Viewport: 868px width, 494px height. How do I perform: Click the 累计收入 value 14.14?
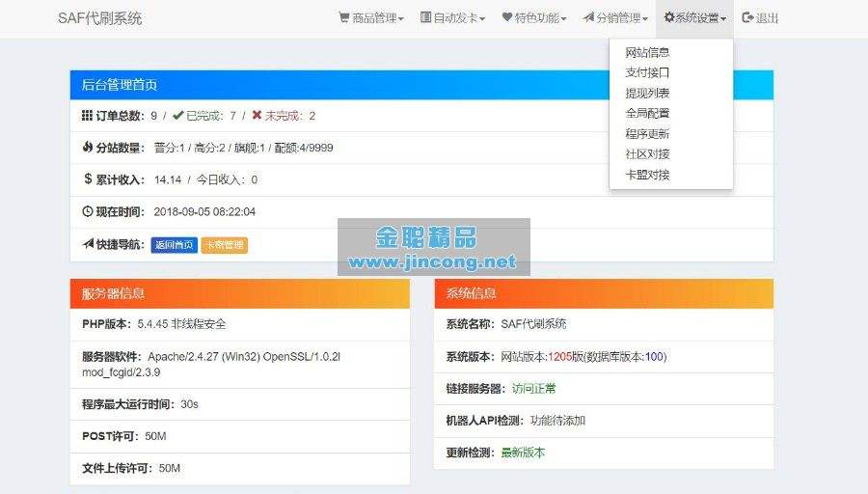coord(168,179)
